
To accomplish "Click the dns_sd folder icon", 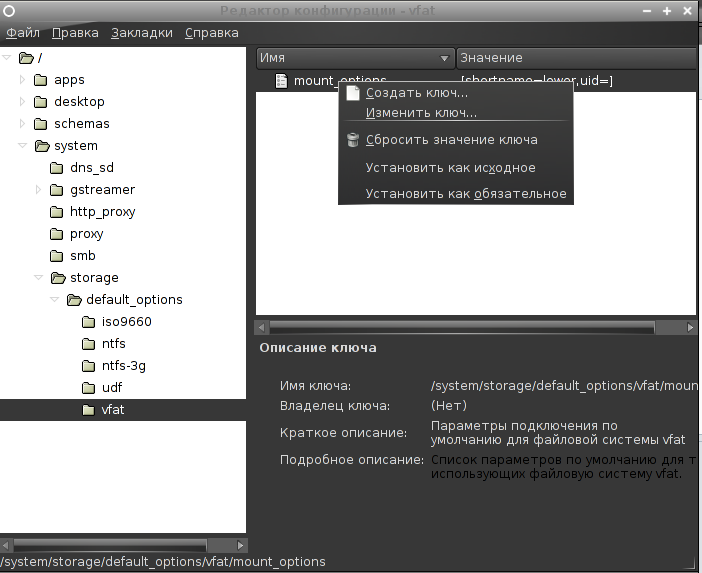I will [x=56, y=168].
